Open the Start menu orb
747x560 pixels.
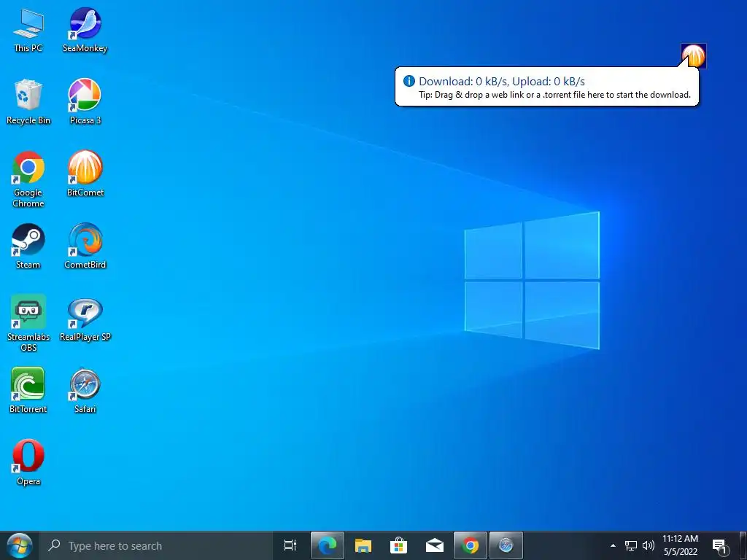point(19,545)
